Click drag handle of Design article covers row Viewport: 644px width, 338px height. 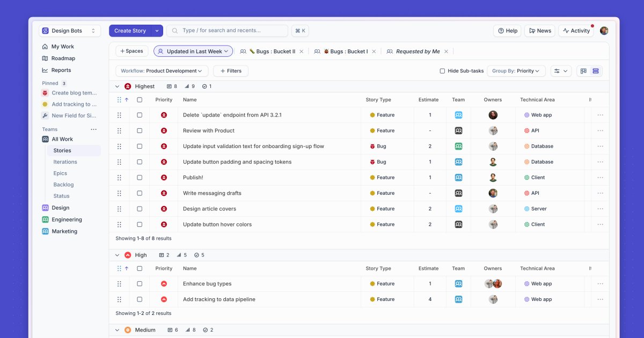(x=119, y=209)
